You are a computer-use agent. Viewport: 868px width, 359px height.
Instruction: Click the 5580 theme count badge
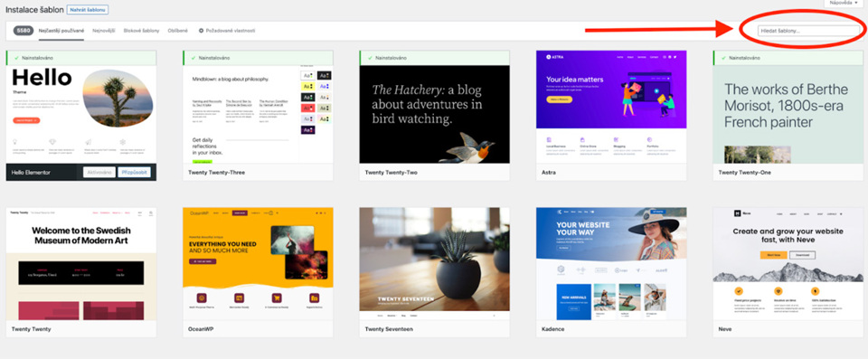[24, 31]
